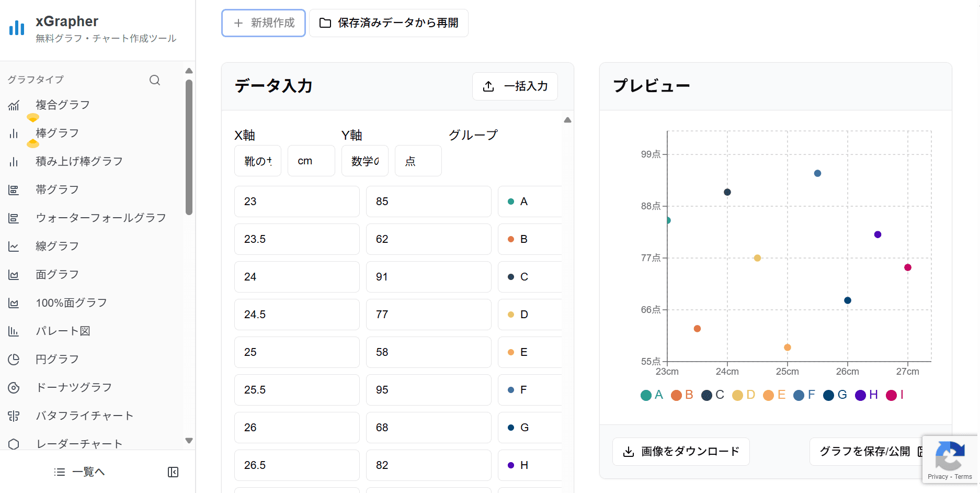This screenshot has height=493, width=980.
Task: Select the butterfly chart (バタフライチャート) icon
Action: tap(14, 416)
